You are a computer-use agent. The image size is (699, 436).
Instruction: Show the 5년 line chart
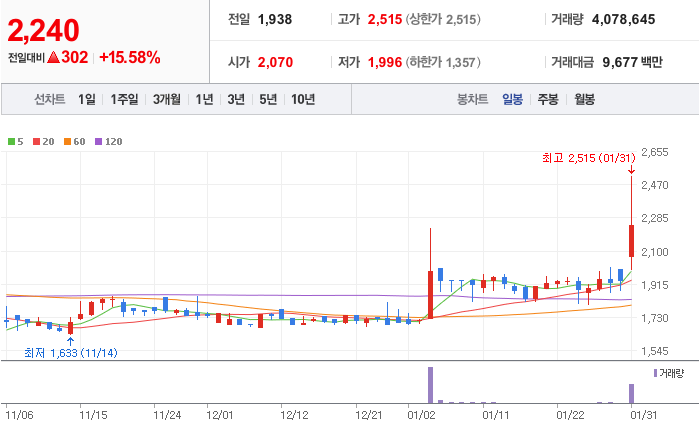click(268, 99)
